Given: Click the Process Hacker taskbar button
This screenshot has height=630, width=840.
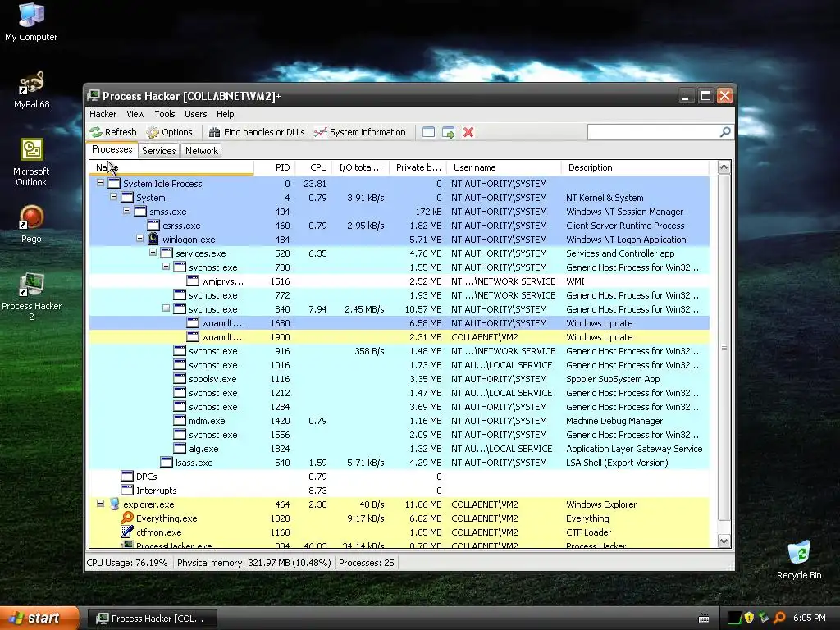Looking at the screenshot, I should 153,619.
